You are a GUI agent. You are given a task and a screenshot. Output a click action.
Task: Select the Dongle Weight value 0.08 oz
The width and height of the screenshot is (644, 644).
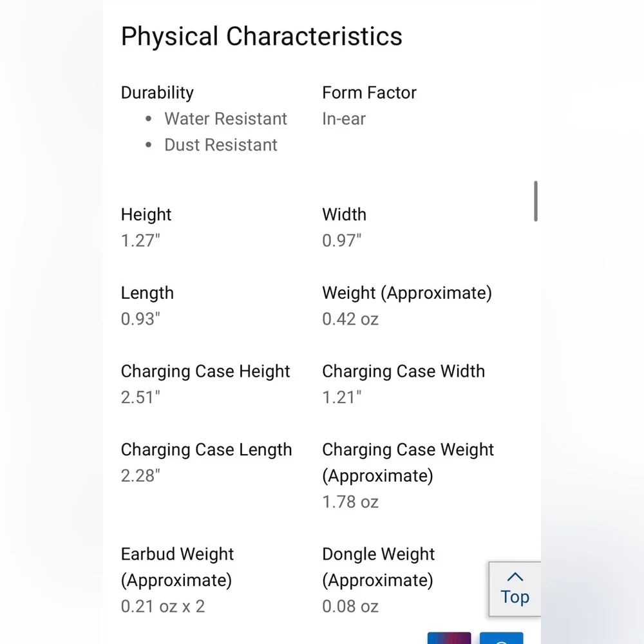[350, 607]
